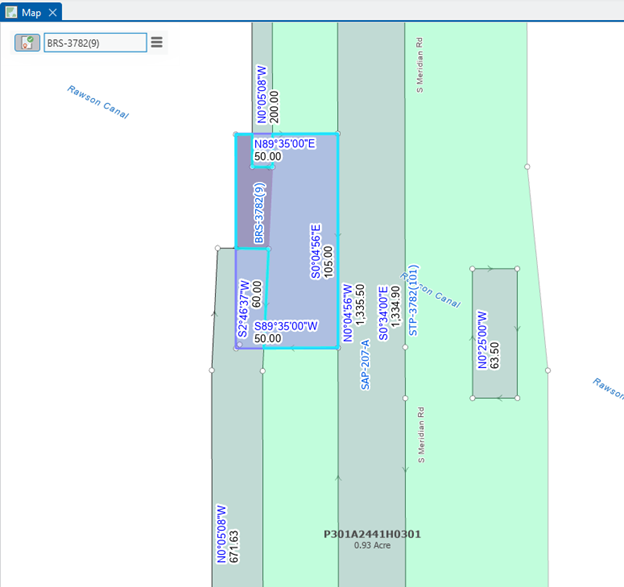Click the 63.50 distance label
624x587 pixels.
[494, 355]
